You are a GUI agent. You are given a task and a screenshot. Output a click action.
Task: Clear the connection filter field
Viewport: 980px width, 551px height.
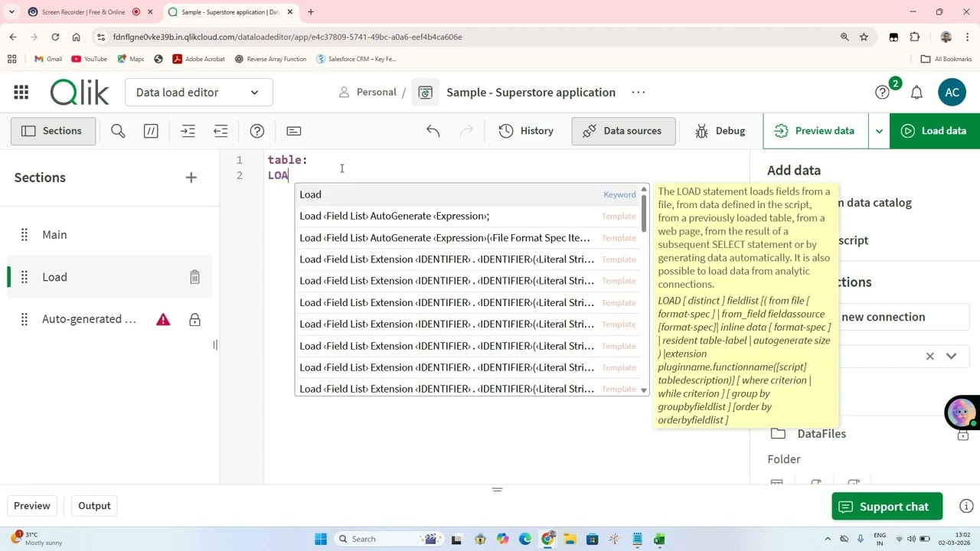coord(930,356)
